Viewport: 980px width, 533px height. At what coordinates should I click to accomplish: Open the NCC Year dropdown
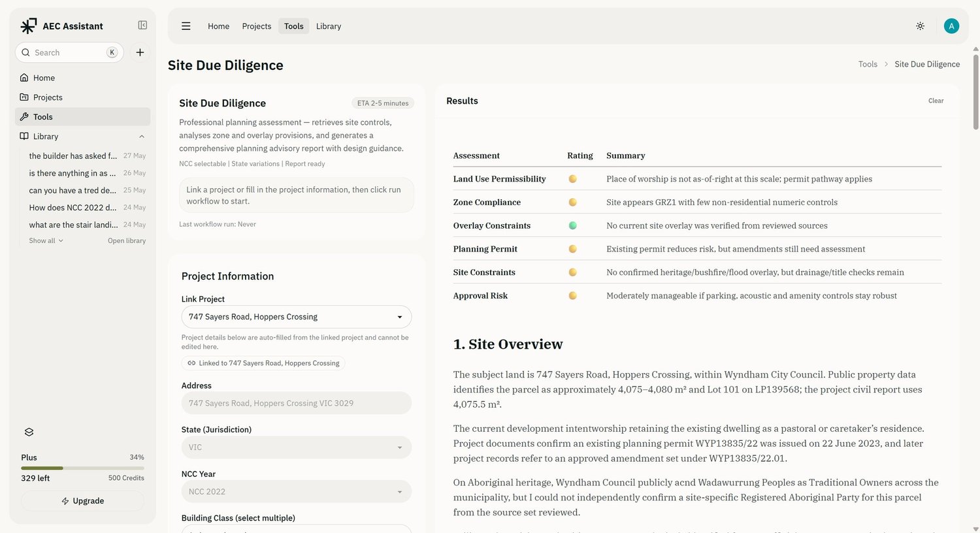(296, 492)
